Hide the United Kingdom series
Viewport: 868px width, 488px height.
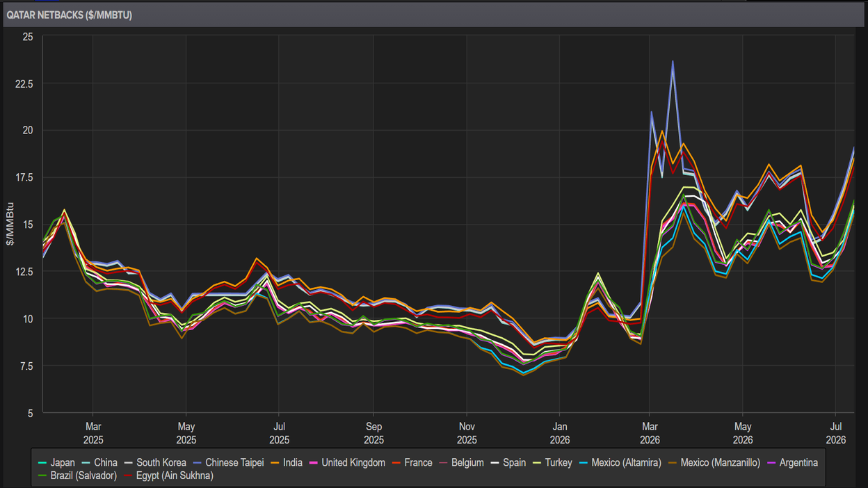coord(346,462)
